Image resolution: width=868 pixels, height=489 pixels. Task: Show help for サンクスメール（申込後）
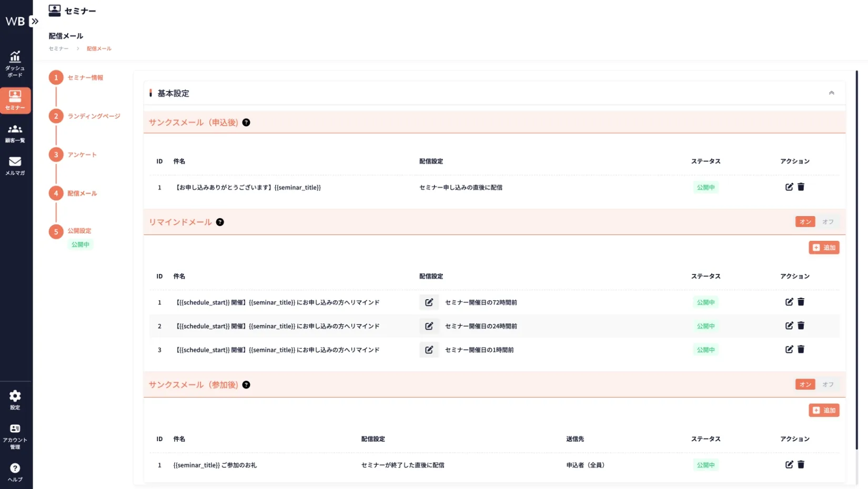click(246, 123)
